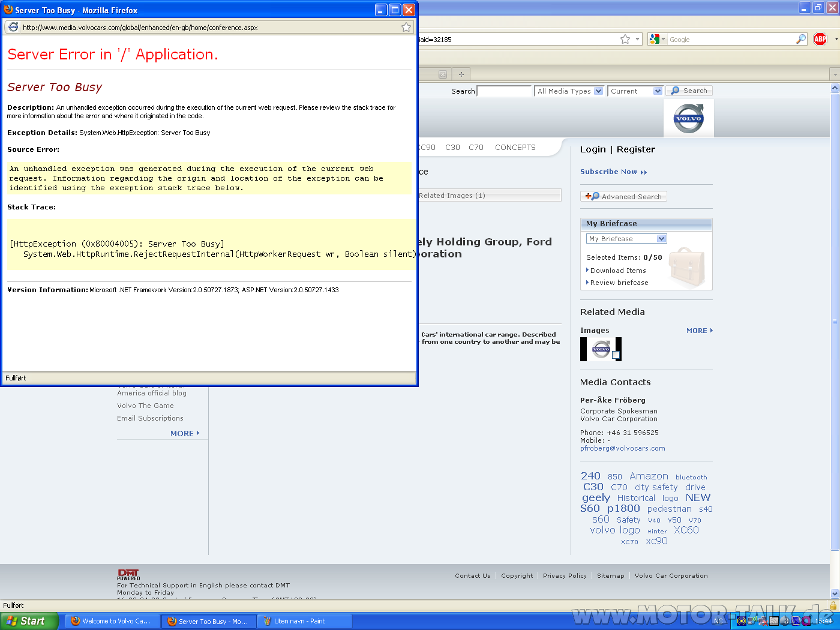
Task: Open the list-all-tabs dropdown
Action: click(x=835, y=74)
